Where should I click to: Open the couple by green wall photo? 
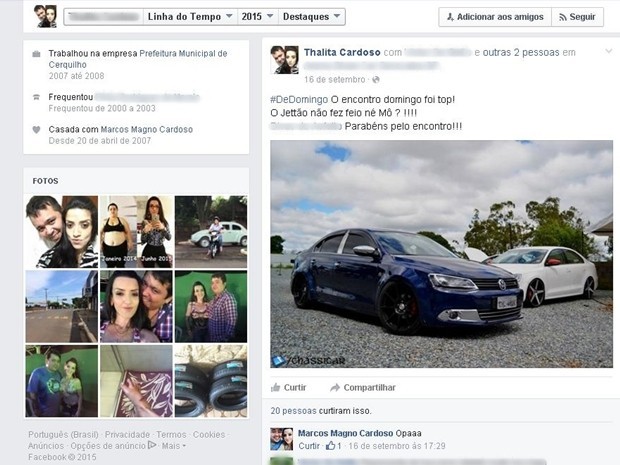[x=211, y=306]
